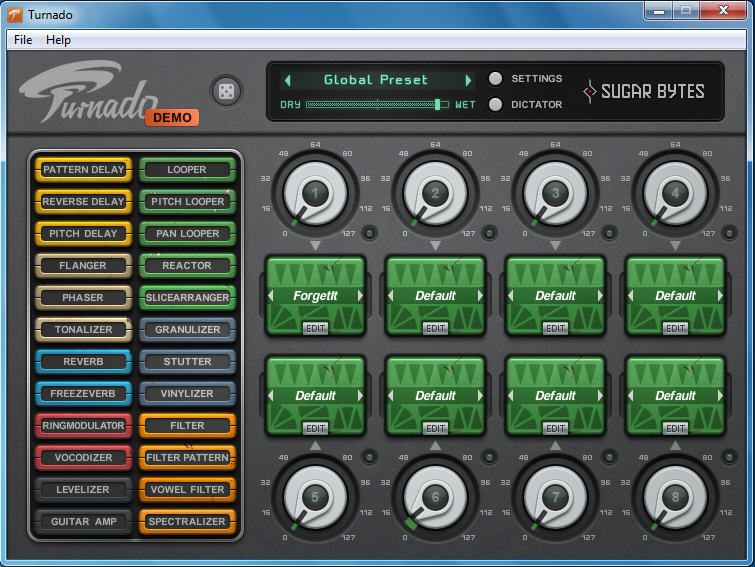Viewport: 755px width, 567px height.
Task: Click knob number 6
Action: tap(435, 497)
